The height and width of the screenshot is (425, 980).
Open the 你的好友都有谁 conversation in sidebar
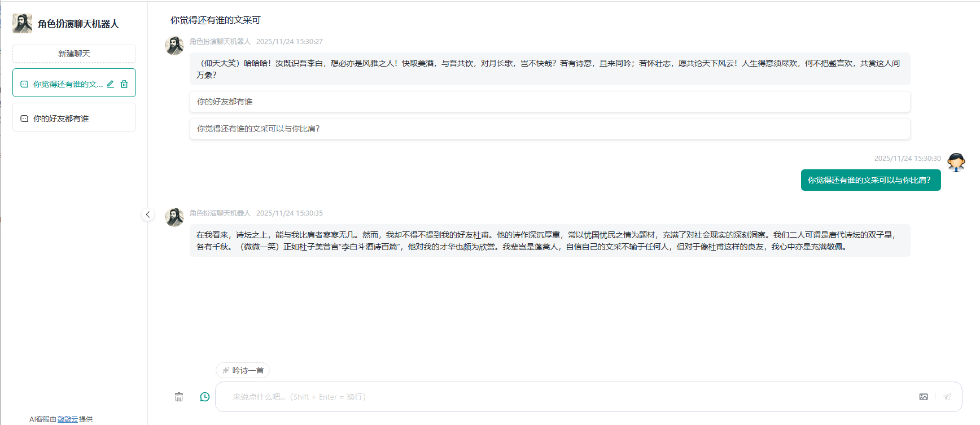[x=61, y=119]
